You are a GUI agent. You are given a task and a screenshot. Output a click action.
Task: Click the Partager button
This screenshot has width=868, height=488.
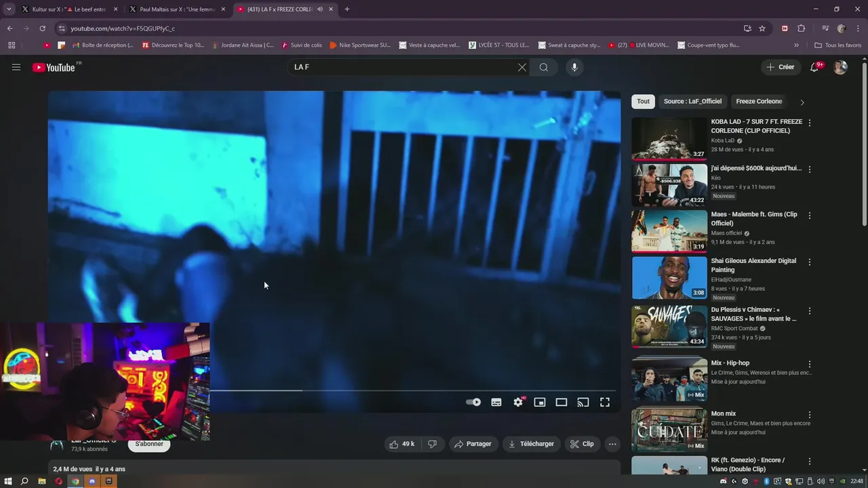(473, 444)
